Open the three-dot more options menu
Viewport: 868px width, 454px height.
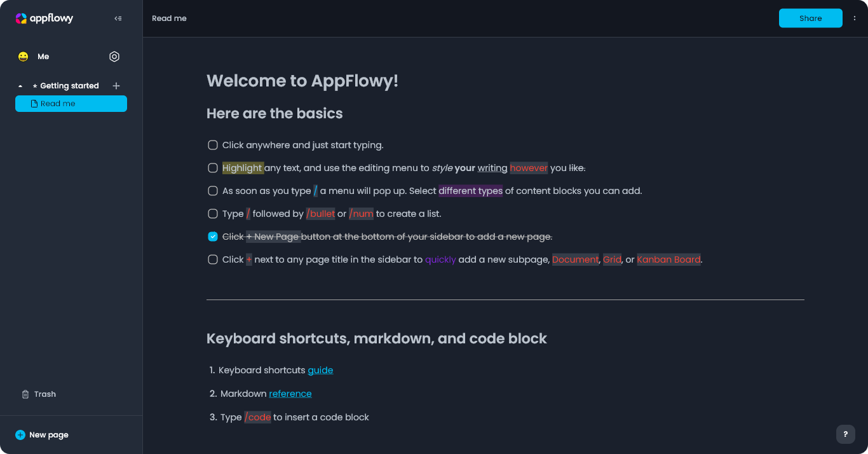click(x=855, y=18)
